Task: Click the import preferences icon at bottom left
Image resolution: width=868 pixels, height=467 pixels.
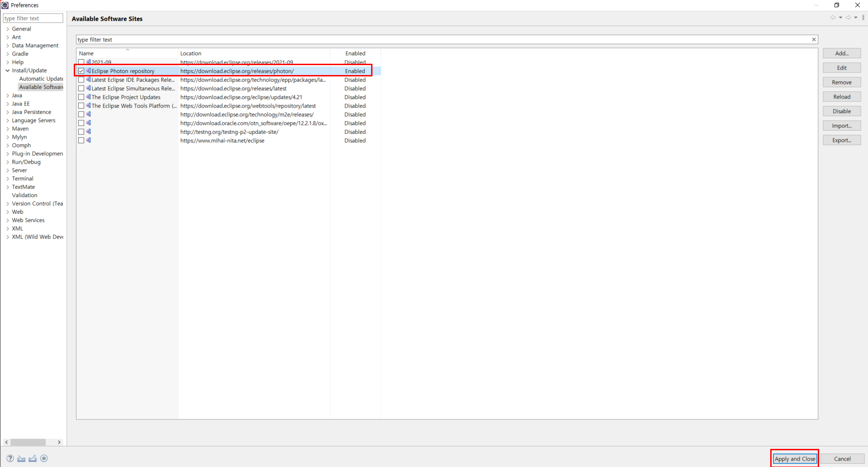Action: 21,458
